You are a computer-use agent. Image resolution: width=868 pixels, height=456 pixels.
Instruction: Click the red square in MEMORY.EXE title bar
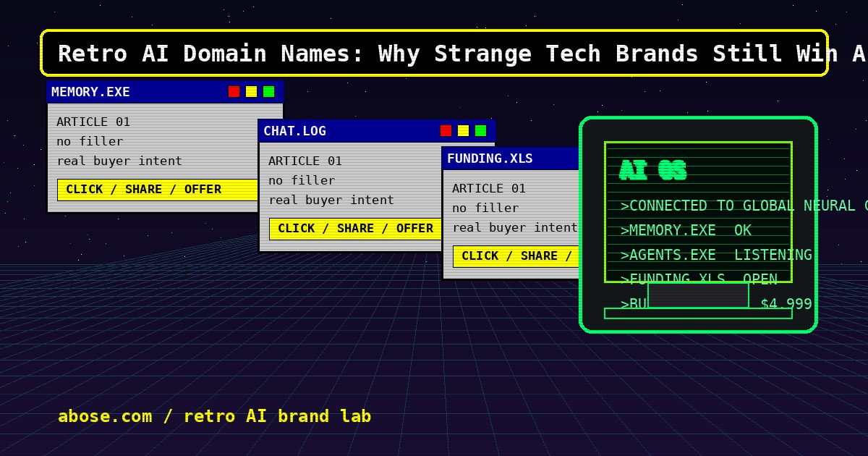click(234, 91)
